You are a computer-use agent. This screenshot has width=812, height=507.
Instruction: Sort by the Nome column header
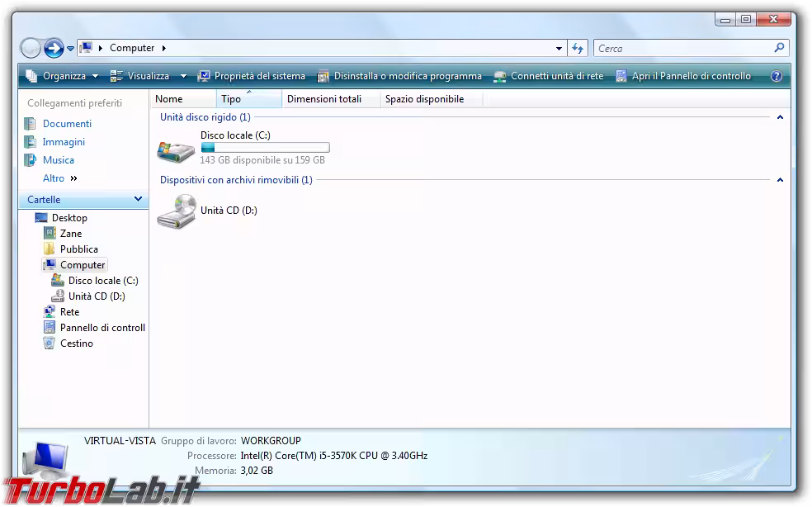183,99
